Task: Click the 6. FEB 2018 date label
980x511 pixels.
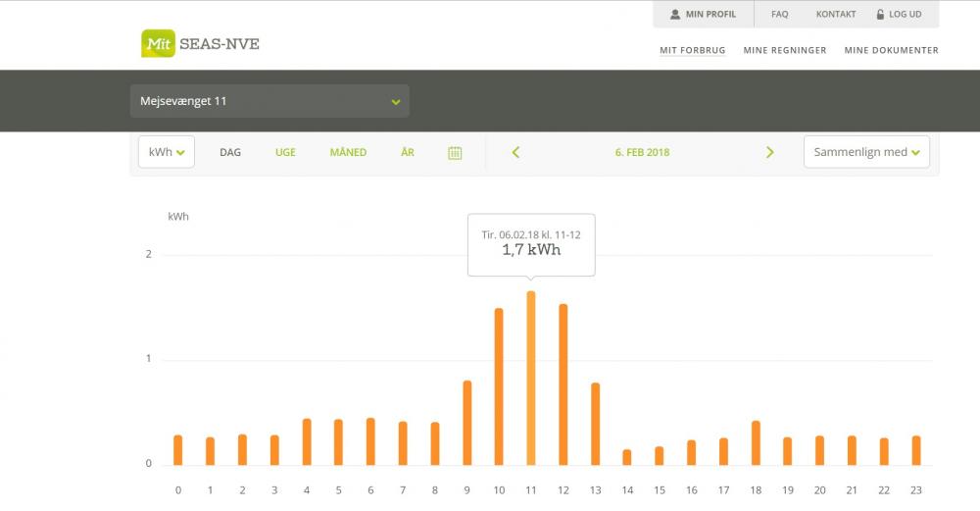Action: click(642, 152)
